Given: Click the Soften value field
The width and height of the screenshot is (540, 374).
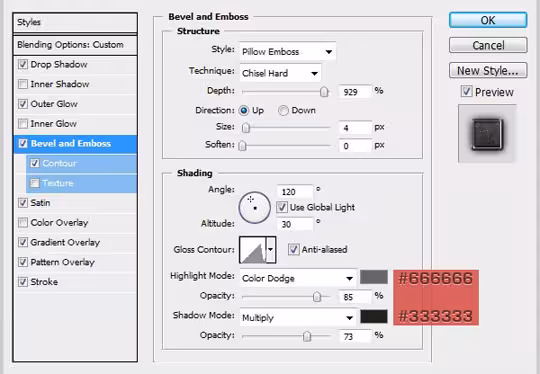Looking at the screenshot, I should click(x=355, y=146).
